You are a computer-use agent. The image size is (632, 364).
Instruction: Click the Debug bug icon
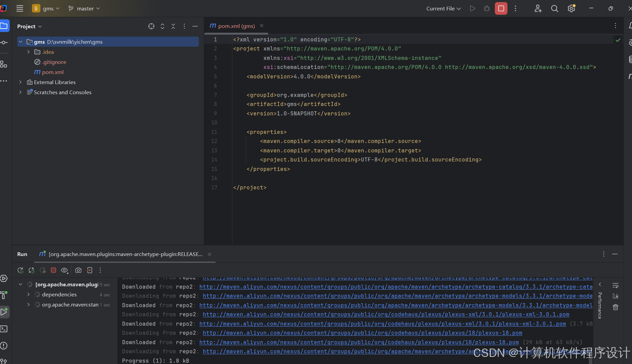tap(487, 8)
